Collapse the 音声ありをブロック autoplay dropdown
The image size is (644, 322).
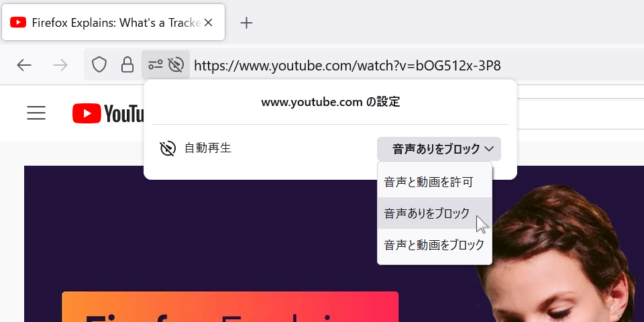[x=439, y=149]
